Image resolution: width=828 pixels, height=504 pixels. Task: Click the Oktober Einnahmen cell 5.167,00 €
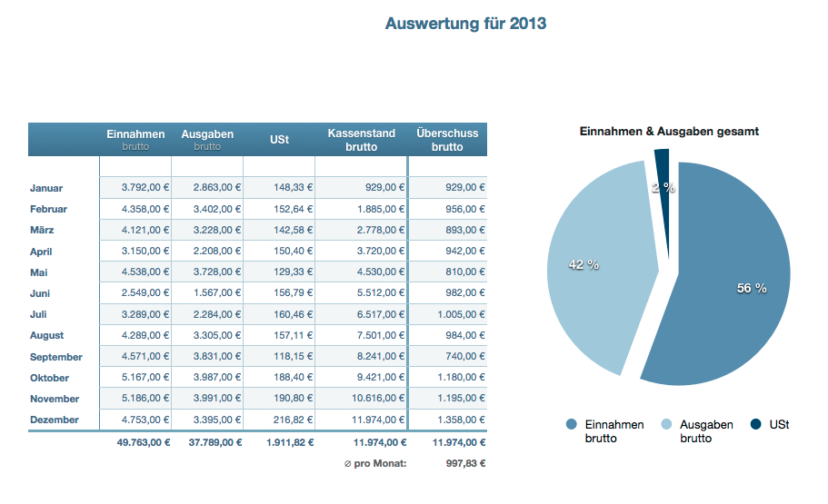(x=135, y=378)
